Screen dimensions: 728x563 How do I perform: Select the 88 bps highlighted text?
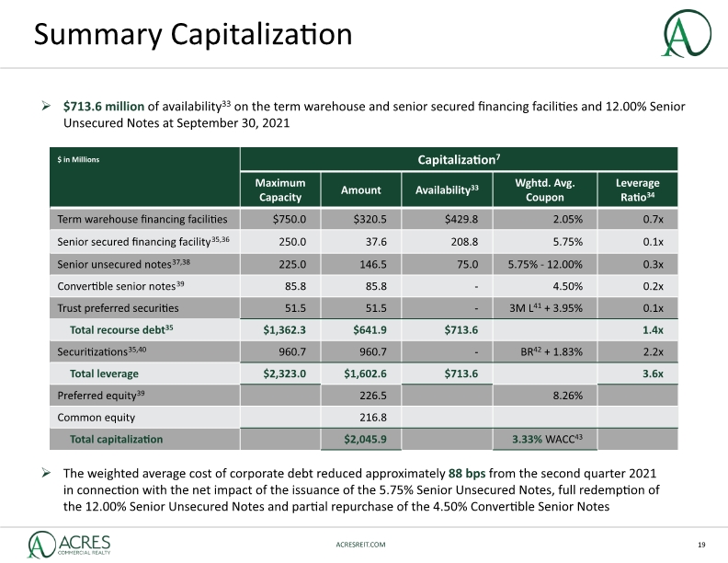tap(467, 473)
